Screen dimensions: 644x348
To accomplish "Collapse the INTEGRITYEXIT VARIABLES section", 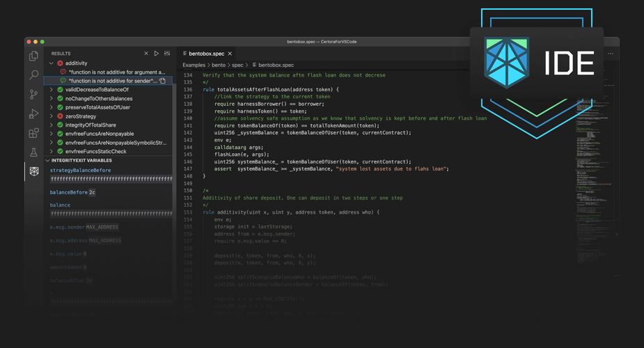I will click(47, 161).
